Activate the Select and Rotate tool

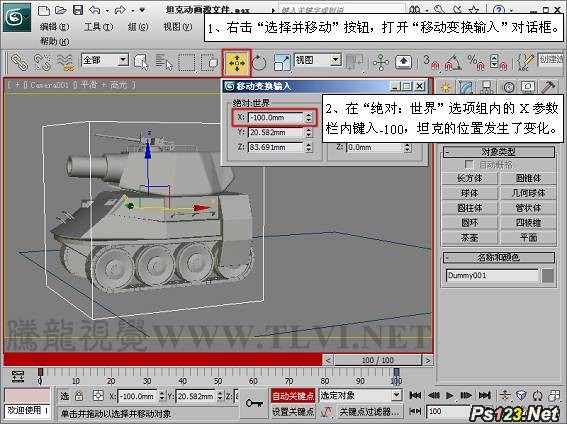point(259,63)
